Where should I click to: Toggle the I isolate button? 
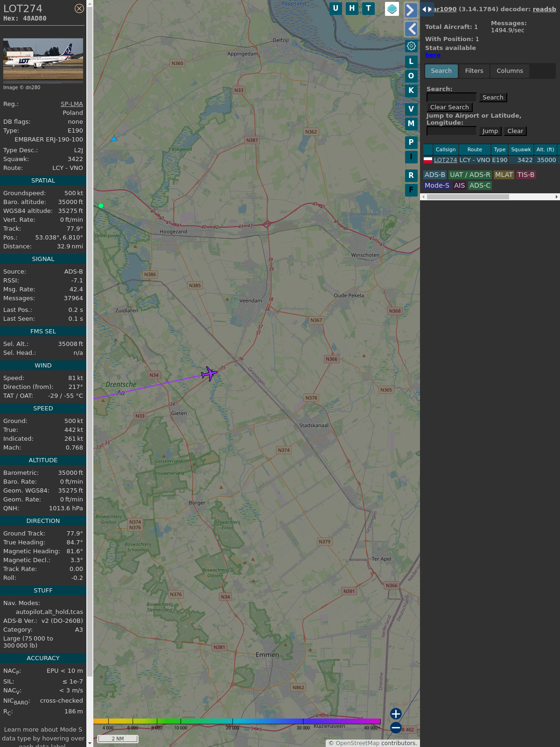coord(411,156)
